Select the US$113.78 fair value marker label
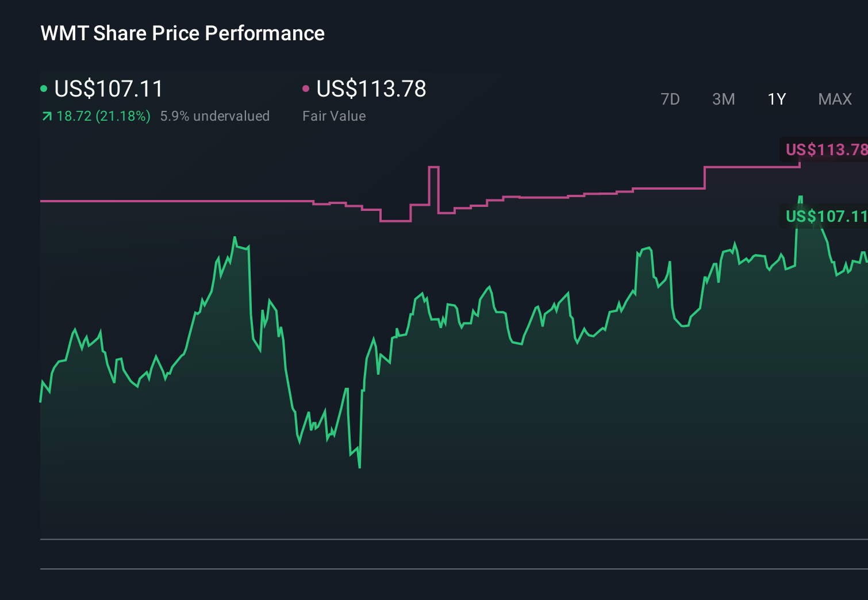The image size is (868, 600). point(827,150)
